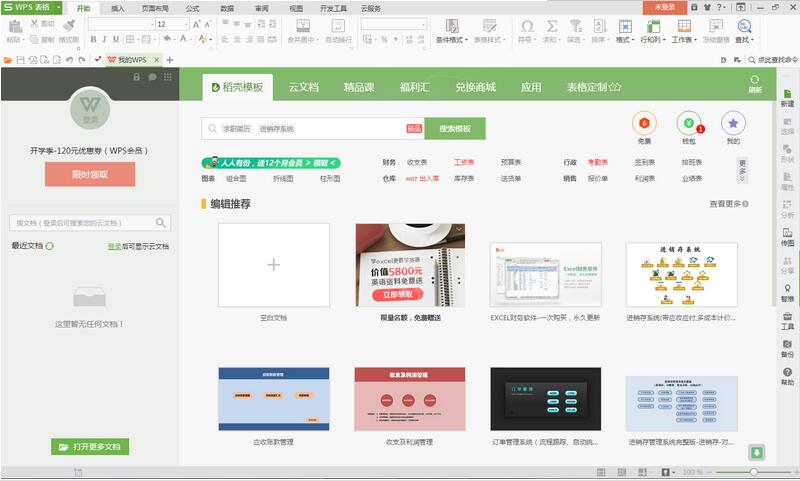Open the 云服务 ribbon tab
Screen dimensions: 800x481
[370, 9]
